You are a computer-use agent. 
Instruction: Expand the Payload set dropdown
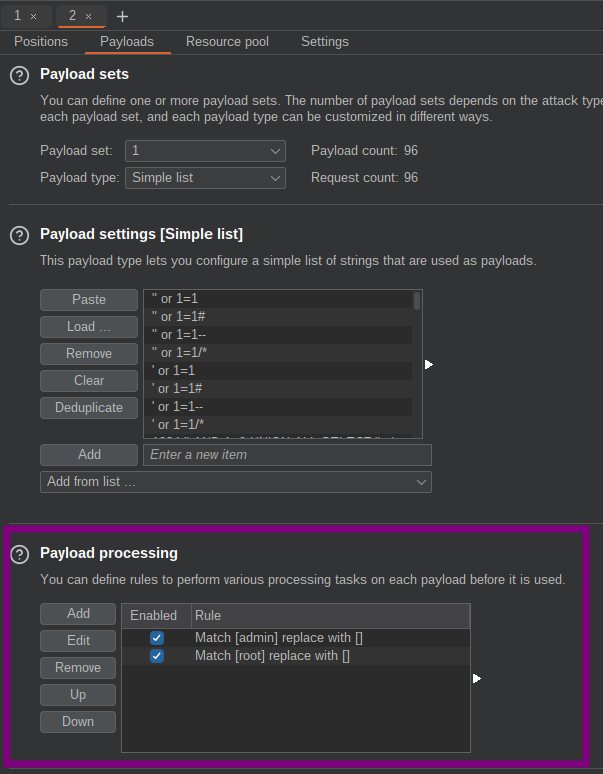pos(205,151)
